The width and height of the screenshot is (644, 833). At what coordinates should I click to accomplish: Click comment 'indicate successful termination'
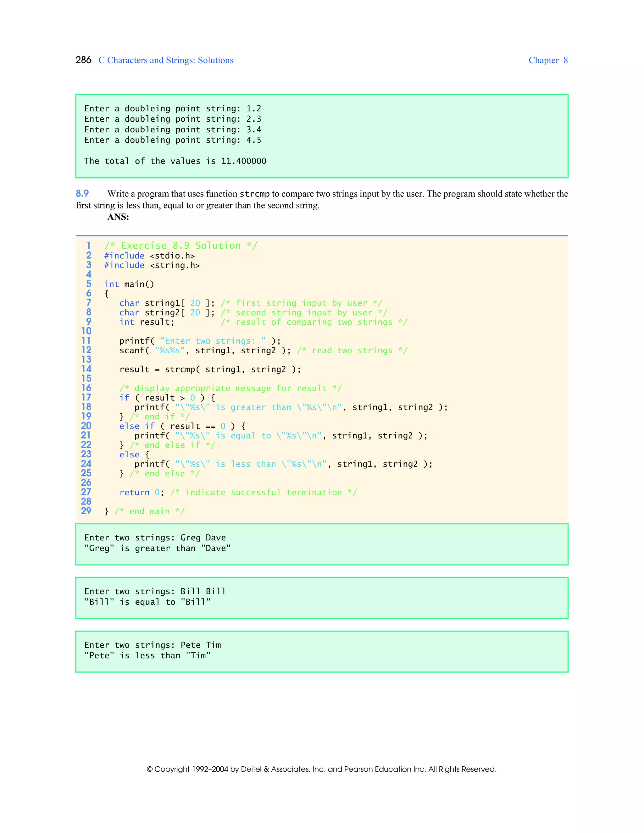[x=264, y=492]
